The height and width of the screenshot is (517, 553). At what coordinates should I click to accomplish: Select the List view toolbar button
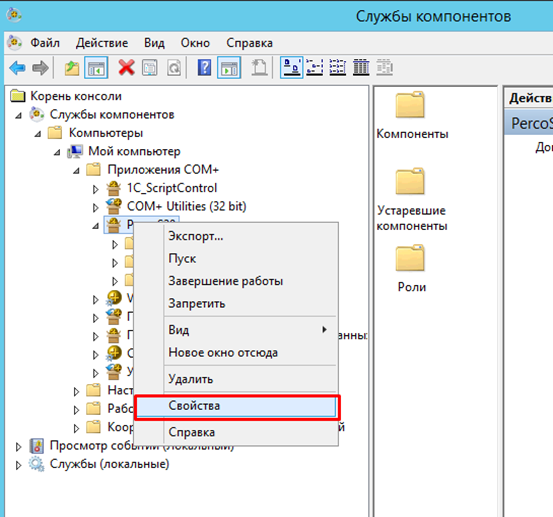pyautogui.click(x=338, y=67)
